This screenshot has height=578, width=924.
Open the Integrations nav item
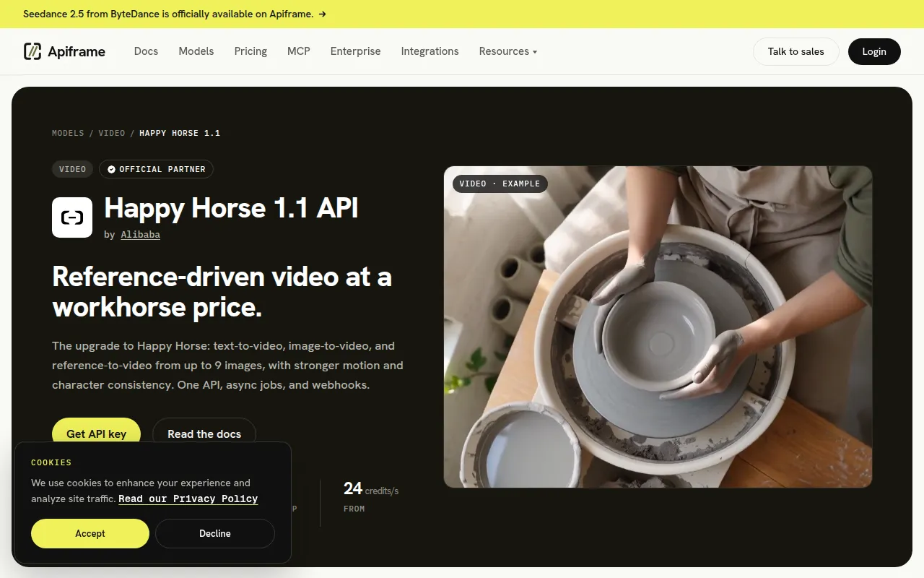[430, 51]
